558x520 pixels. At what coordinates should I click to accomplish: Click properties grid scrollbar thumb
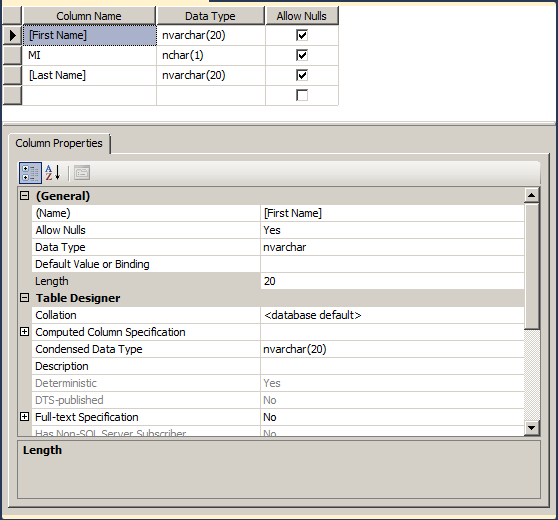[532, 266]
